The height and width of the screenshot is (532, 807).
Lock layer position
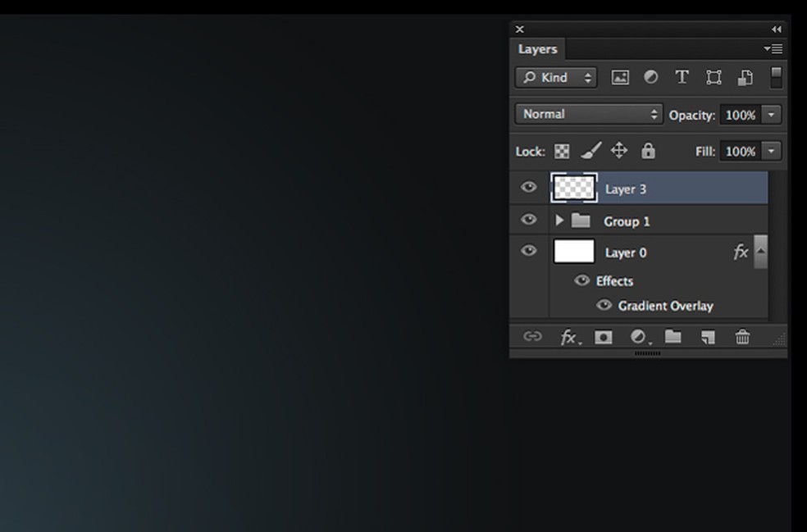point(618,151)
